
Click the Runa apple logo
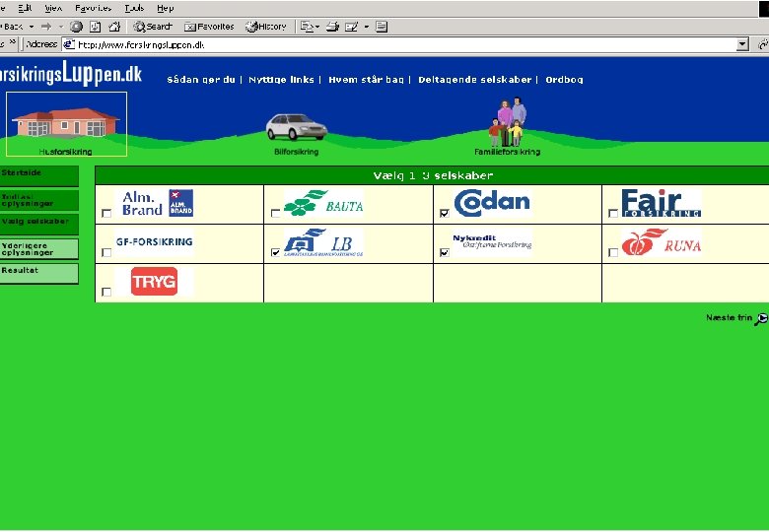click(662, 242)
